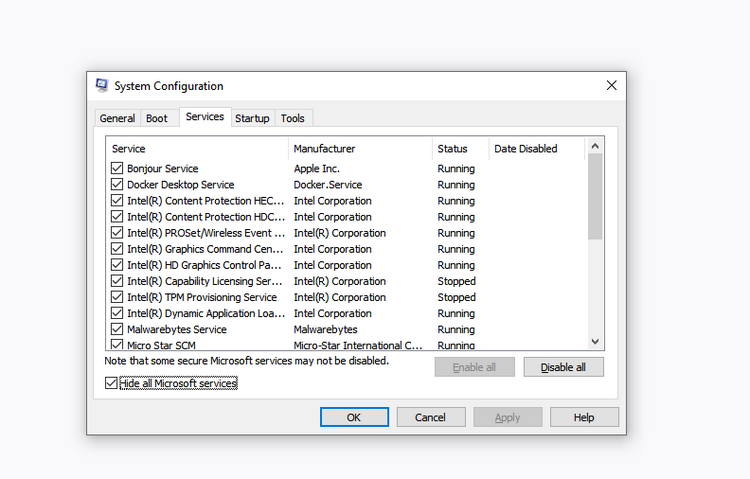This screenshot has width=750, height=479.
Task: Sort list by Service column header
Action: (x=197, y=149)
